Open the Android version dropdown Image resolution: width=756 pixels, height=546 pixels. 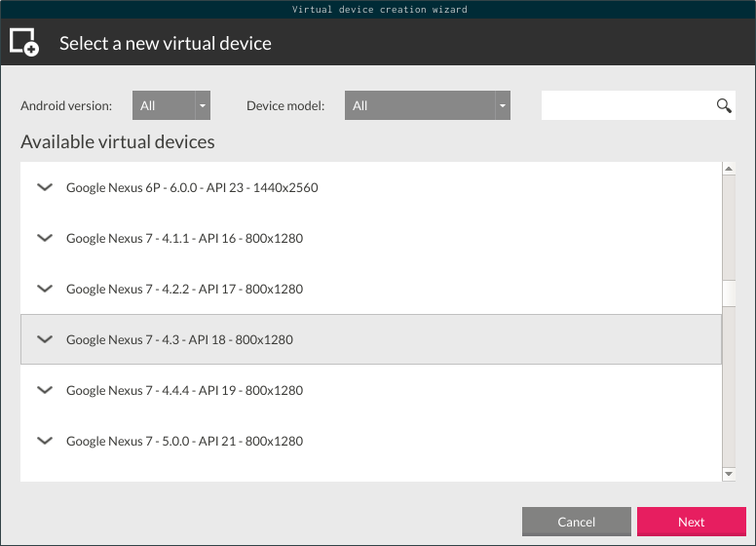click(171, 105)
